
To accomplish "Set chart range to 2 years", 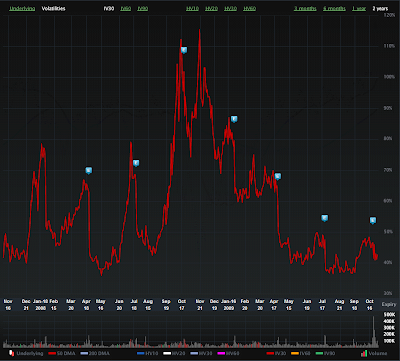I will 380,9.
